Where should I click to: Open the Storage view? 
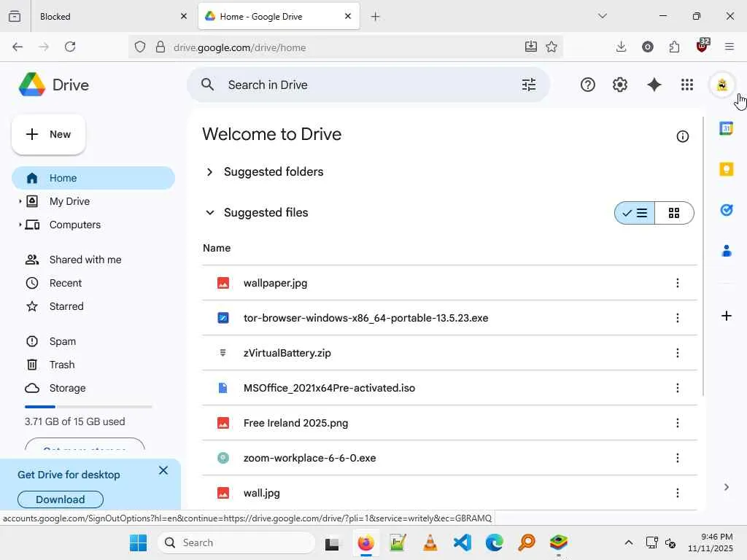tap(67, 388)
